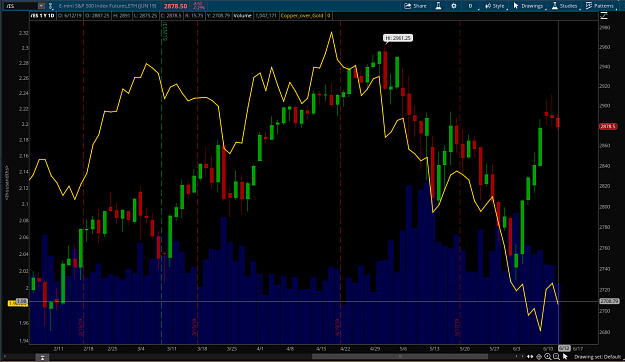
Task: Click the crosshair target icon at bottom
Action: (x=539, y=357)
